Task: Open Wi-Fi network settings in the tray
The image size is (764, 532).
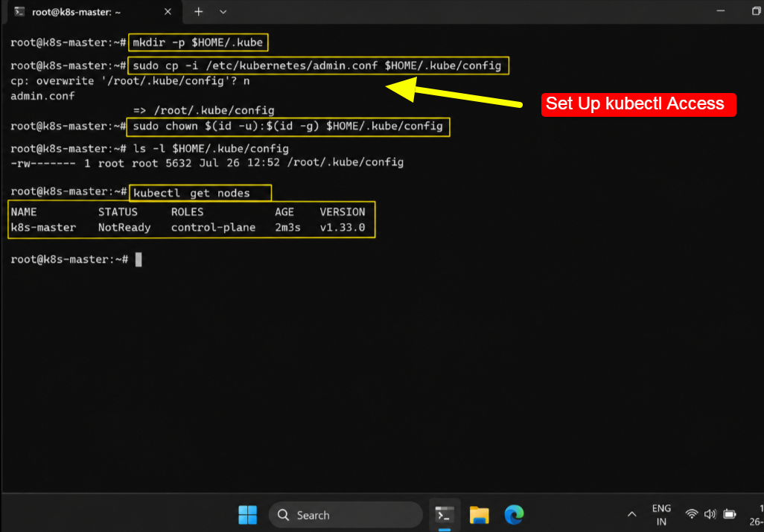Action: pos(691,514)
